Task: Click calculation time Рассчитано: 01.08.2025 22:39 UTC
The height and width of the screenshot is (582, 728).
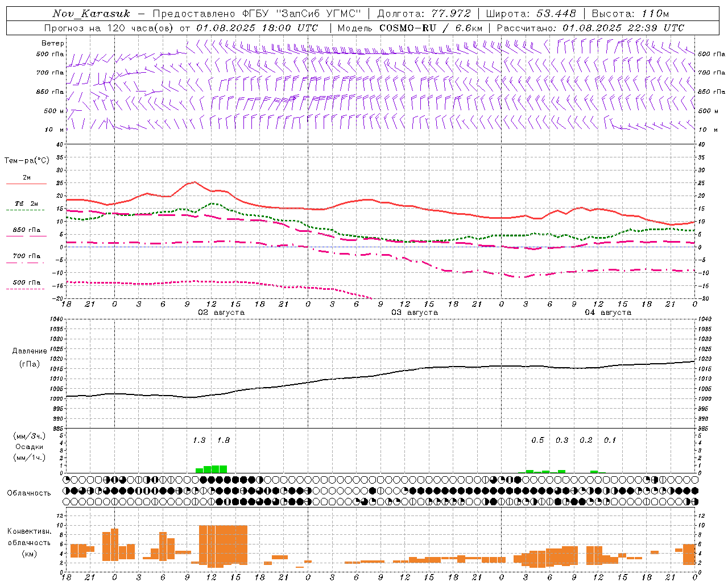Action: 590,28
